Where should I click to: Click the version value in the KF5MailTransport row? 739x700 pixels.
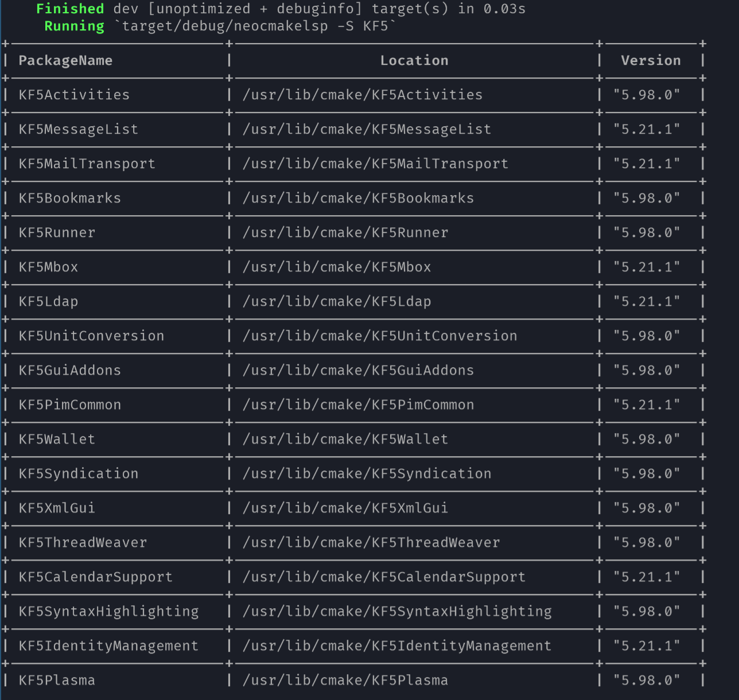(647, 164)
